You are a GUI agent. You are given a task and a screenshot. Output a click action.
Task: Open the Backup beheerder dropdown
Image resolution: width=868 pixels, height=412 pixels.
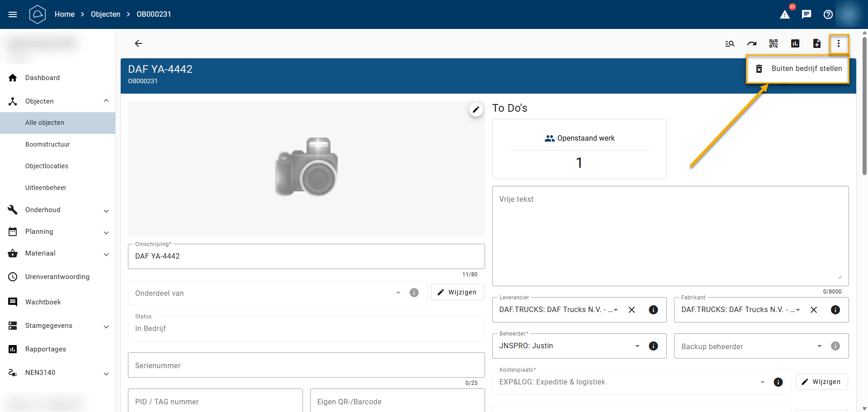click(819, 346)
